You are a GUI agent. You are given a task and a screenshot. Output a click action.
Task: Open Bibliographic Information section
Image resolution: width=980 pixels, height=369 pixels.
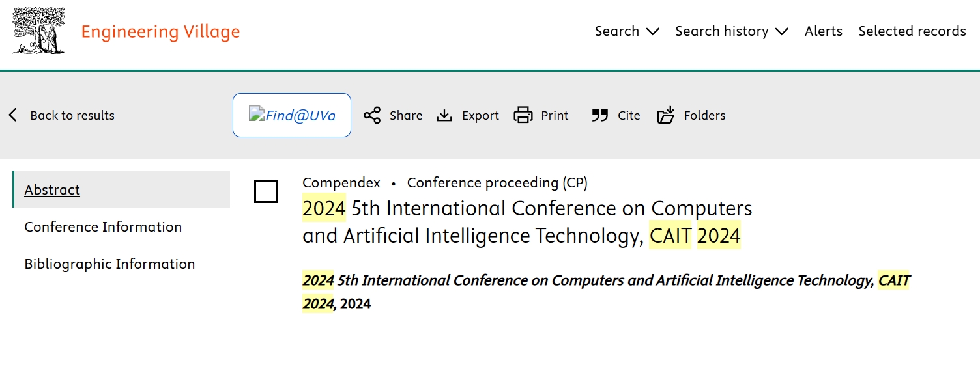109,264
